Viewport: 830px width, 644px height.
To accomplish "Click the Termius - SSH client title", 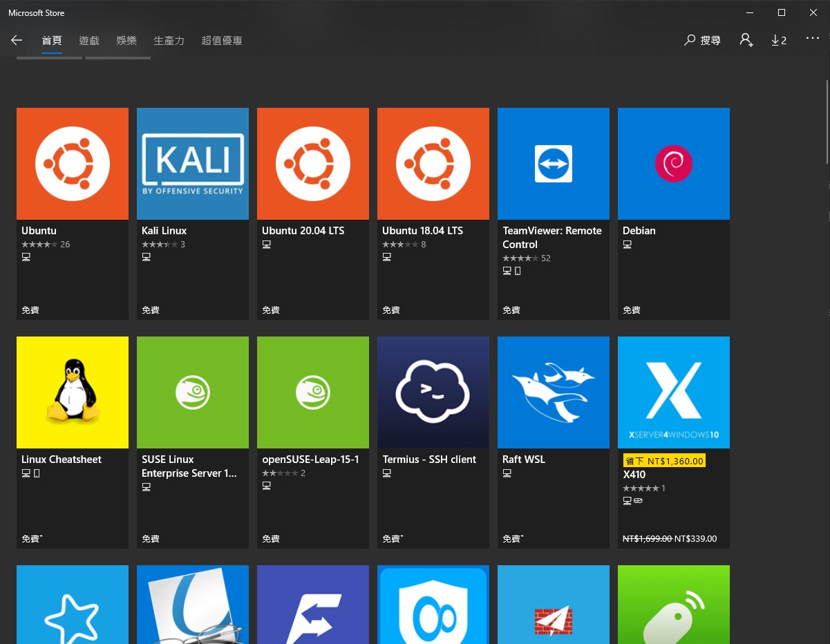I will pyautogui.click(x=429, y=460).
